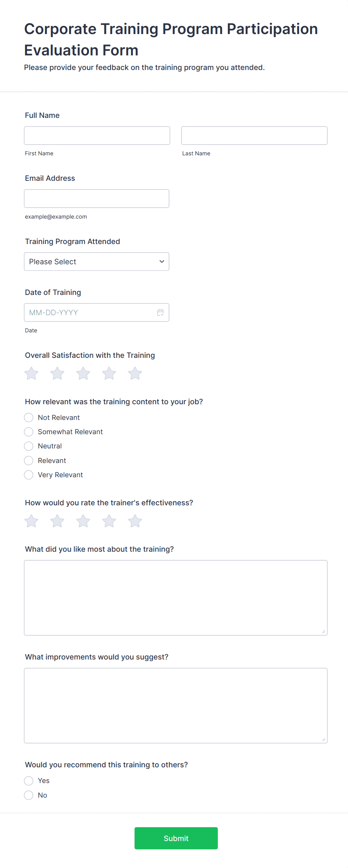Rate overall satisfaction four stars

click(x=109, y=374)
